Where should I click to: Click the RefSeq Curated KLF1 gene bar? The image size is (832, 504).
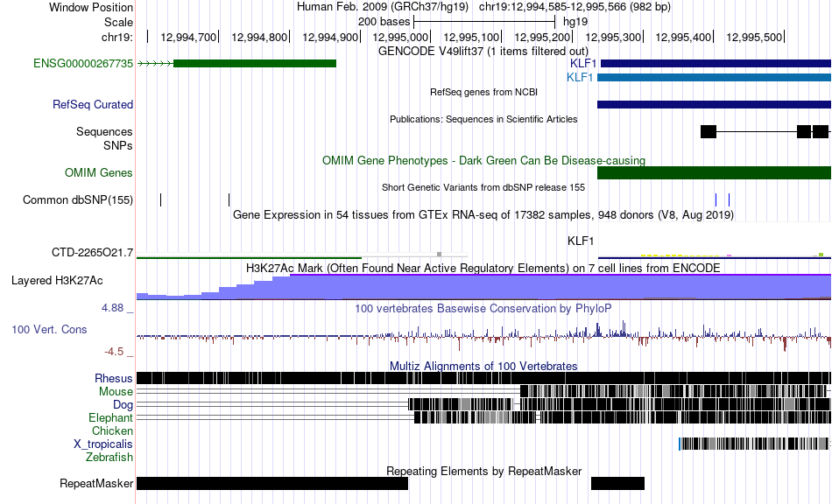pyautogui.click(x=714, y=104)
